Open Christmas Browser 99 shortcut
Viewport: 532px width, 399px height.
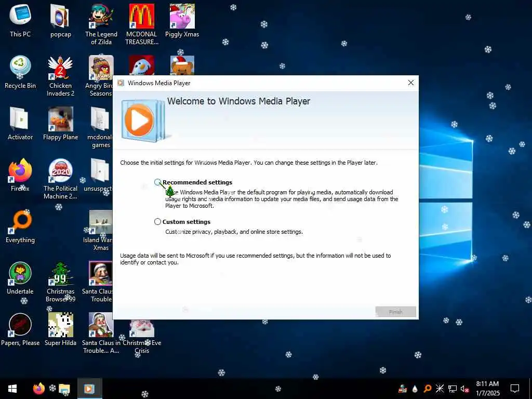tap(60, 282)
